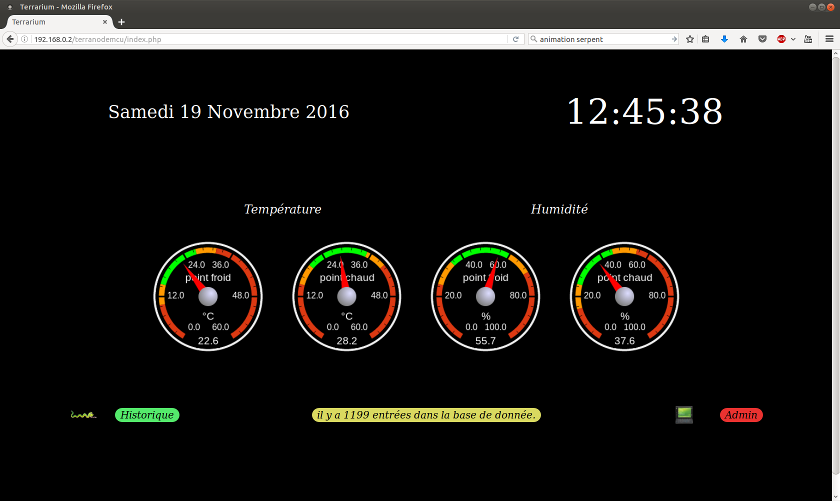Click the database entries count label
The image size is (840, 501).
pos(426,415)
